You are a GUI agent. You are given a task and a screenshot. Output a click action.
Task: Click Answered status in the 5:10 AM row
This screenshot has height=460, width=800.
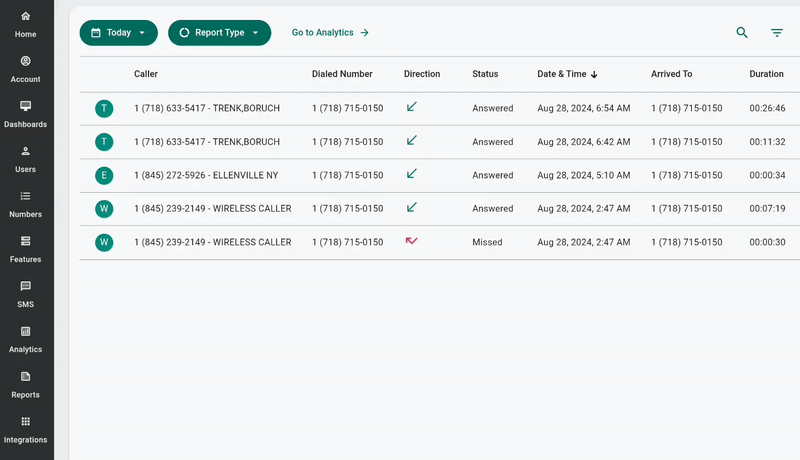pos(493,175)
